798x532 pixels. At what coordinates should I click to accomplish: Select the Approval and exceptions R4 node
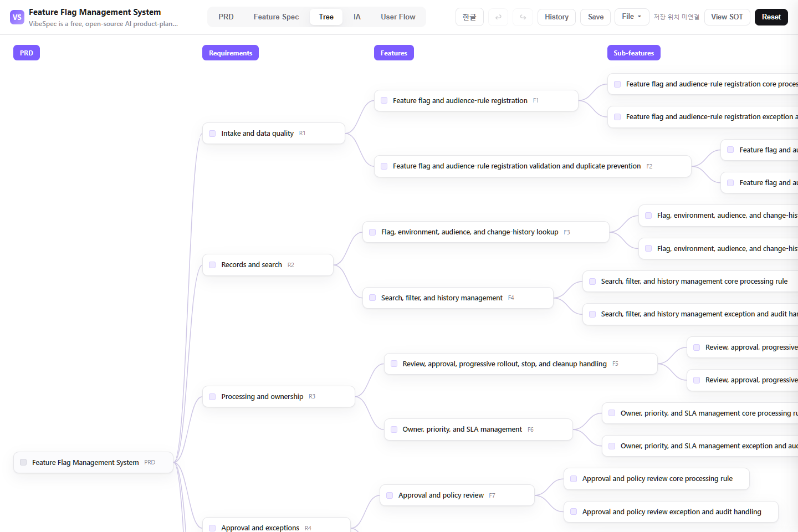pos(276,525)
